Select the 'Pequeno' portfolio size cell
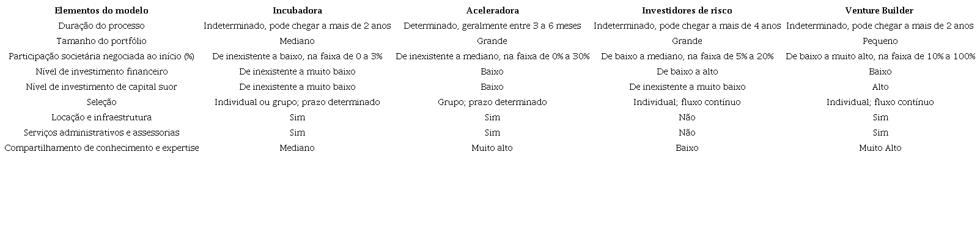 pos(880,41)
